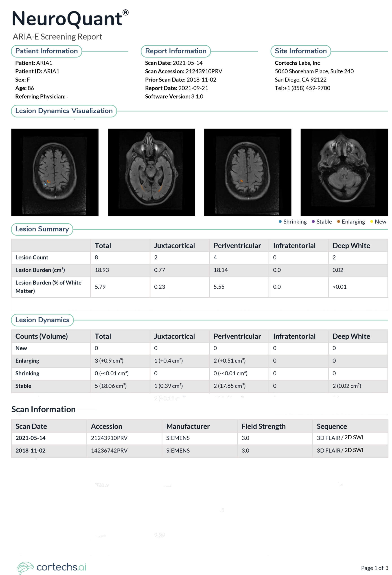Click the Infratentorial header in Lesion Summary table
This screenshot has width=392, height=575.
[294, 246]
